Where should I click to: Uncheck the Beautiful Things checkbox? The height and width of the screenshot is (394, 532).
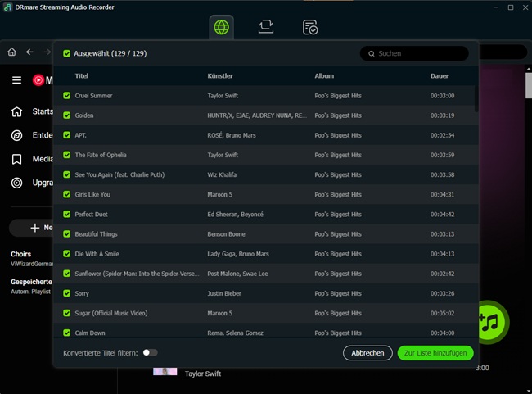pos(67,234)
